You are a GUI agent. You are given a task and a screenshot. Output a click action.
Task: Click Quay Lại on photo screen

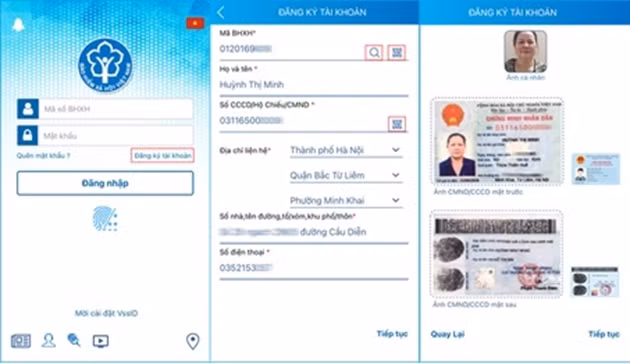[x=447, y=334]
